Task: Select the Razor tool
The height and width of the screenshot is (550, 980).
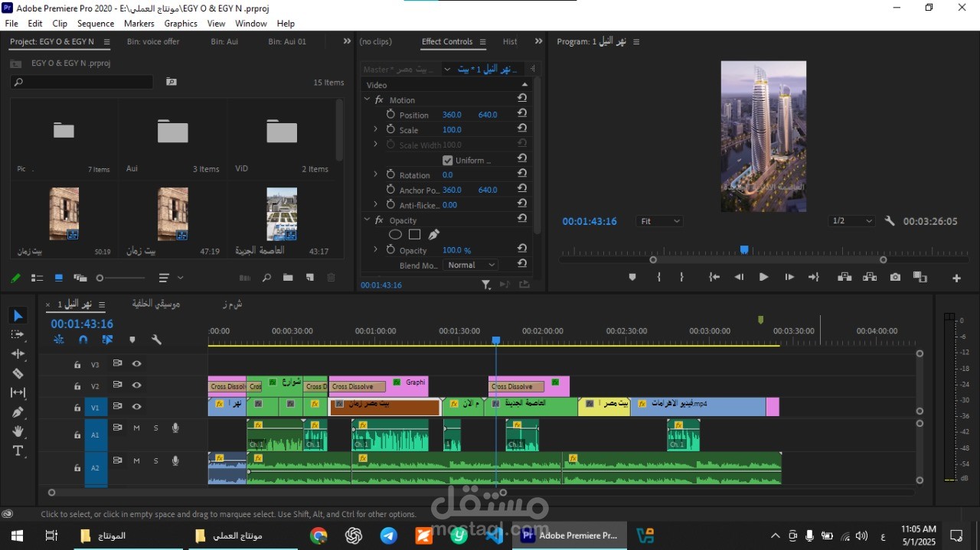Action: coord(18,373)
